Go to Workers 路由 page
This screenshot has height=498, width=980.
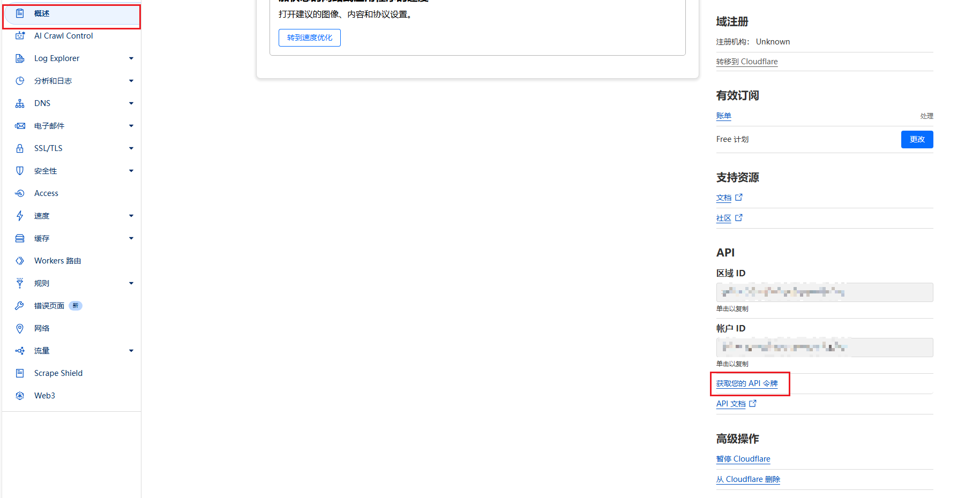tap(57, 261)
